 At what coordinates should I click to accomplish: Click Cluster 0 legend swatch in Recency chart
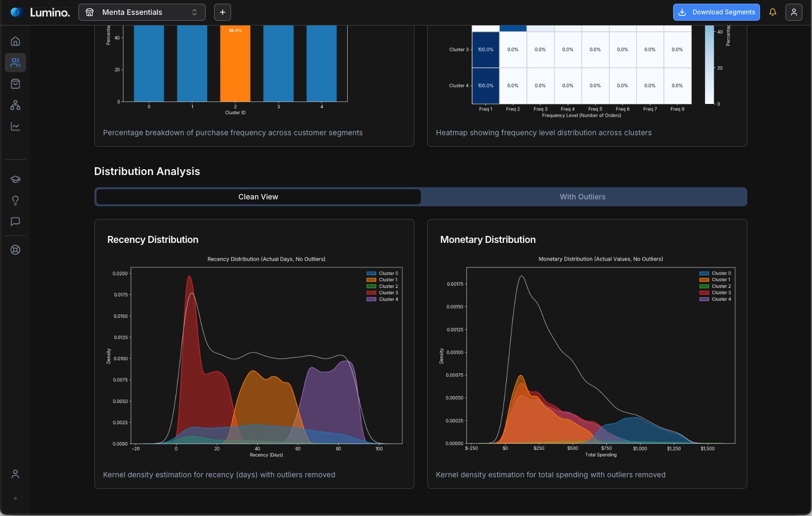(x=372, y=274)
